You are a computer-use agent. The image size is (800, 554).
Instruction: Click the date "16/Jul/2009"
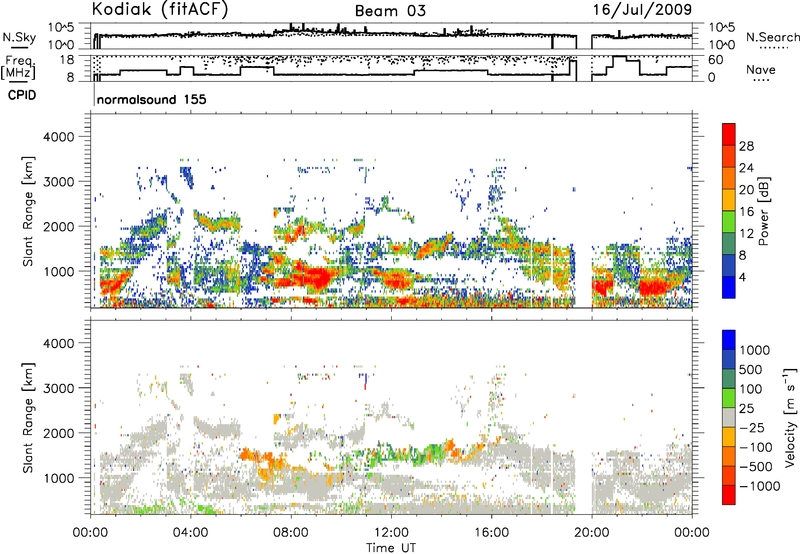click(x=642, y=9)
